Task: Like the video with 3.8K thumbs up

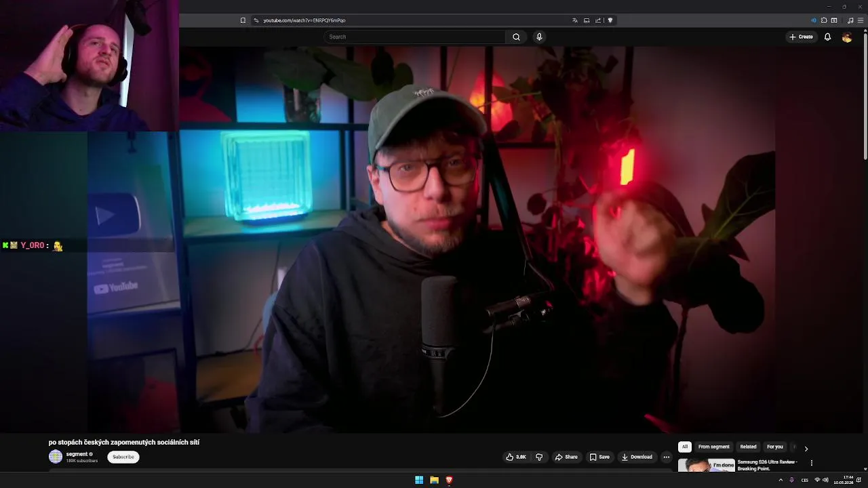Action: tap(516, 457)
